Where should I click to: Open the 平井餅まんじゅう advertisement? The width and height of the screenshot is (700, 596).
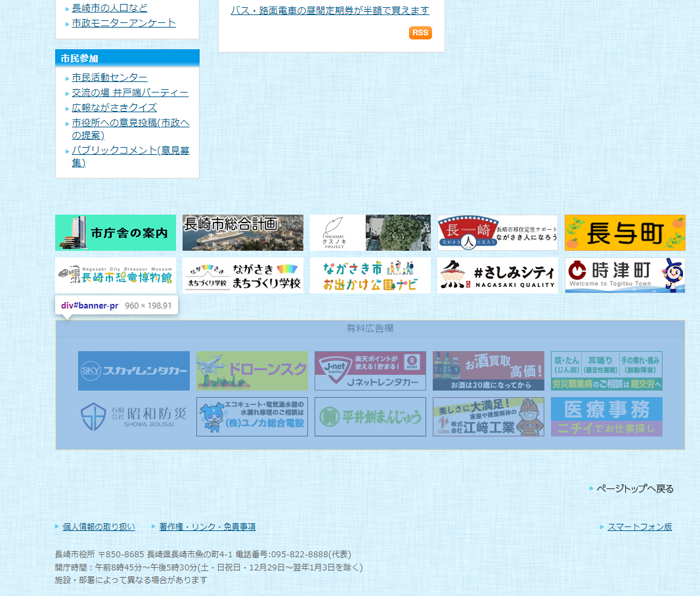point(370,417)
